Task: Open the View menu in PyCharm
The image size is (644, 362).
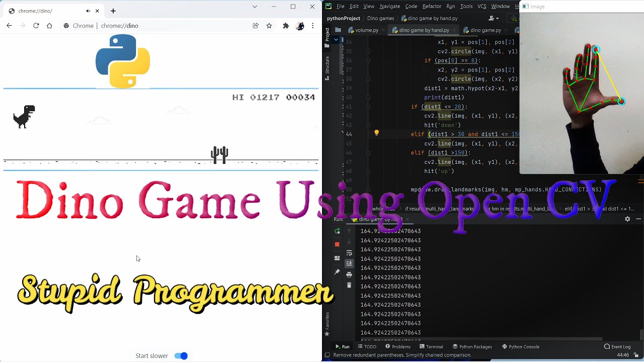Action: 369,7
